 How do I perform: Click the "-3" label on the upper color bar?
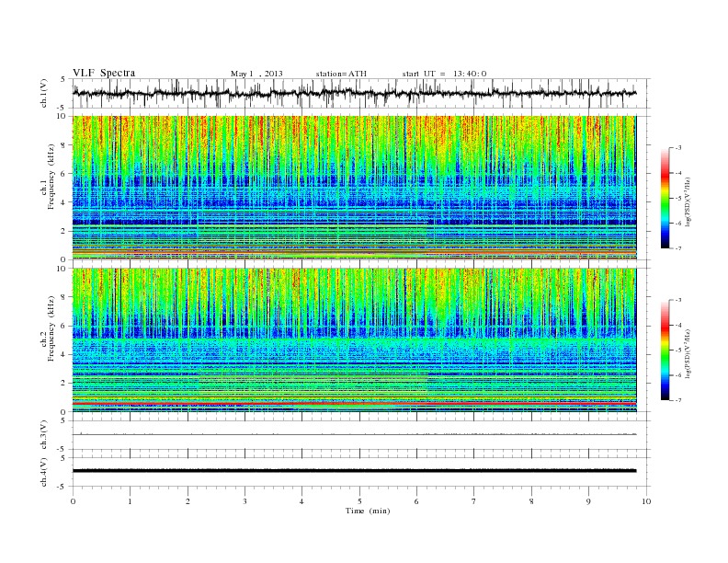678,148
